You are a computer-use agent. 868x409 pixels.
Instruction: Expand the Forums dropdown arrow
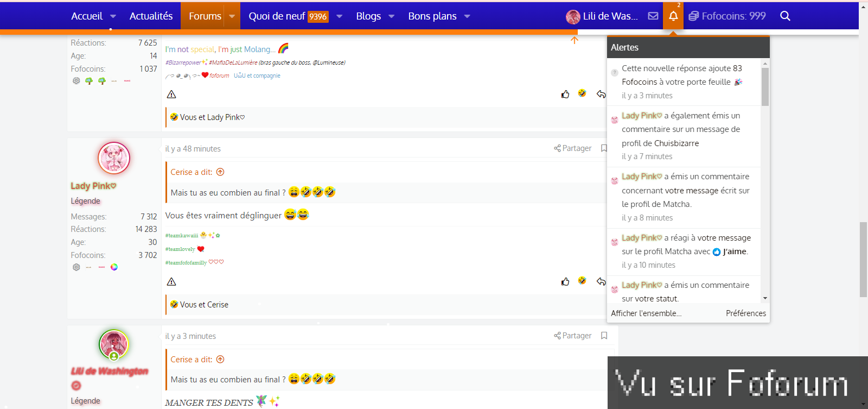[232, 16]
